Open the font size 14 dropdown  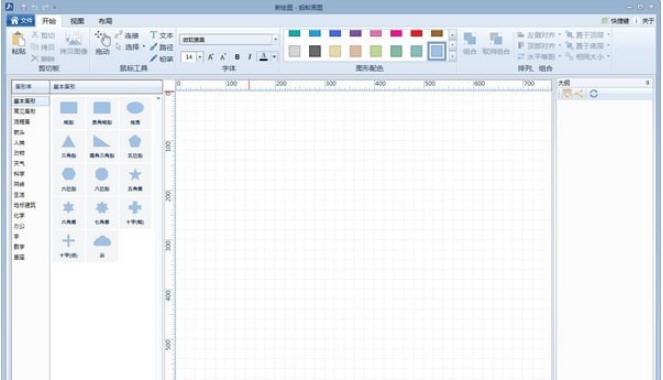pos(200,57)
